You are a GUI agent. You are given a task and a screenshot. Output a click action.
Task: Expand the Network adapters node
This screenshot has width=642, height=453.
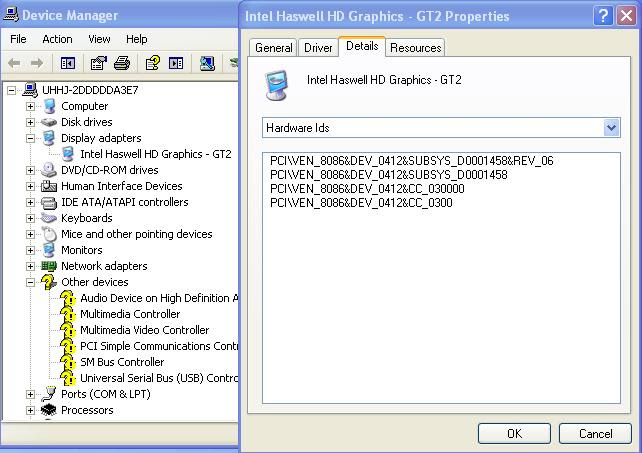click(x=30, y=266)
